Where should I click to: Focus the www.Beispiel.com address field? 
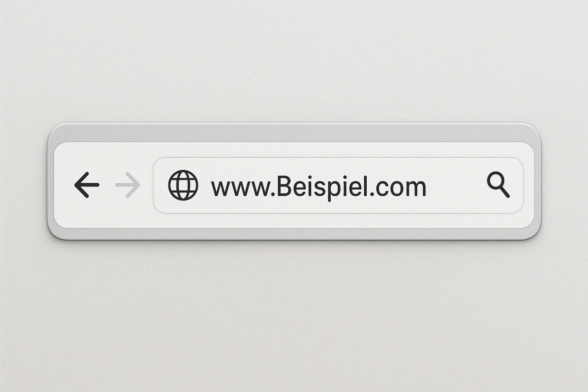click(x=338, y=185)
